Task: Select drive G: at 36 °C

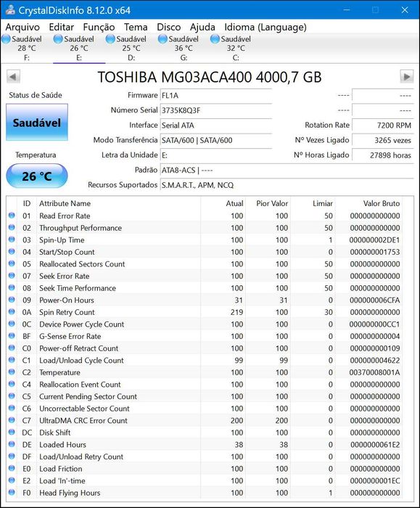Action: tap(184, 48)
